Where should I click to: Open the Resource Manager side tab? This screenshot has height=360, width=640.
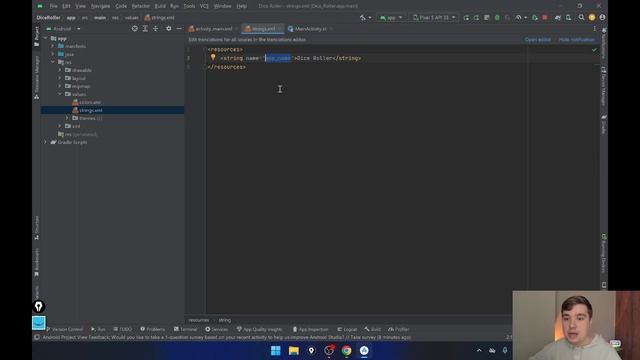click(x=36, y=78)
